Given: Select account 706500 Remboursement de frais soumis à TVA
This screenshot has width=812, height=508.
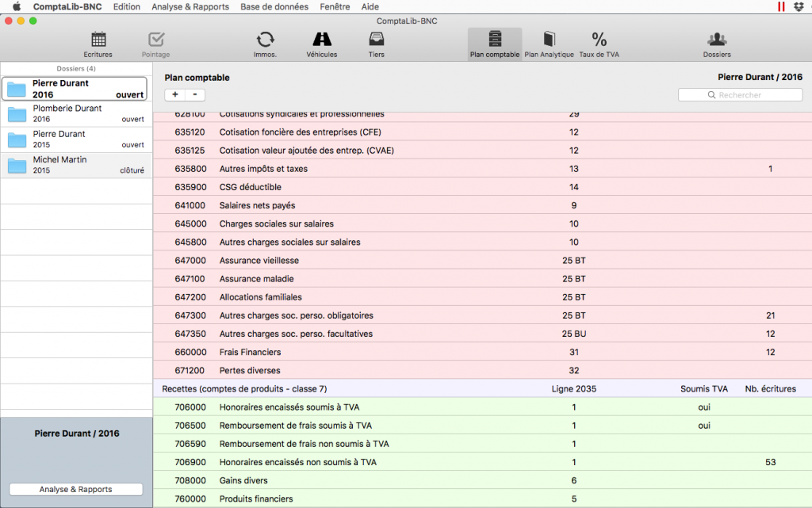Looking at the screenshot, I should click(x=483, y=426).
